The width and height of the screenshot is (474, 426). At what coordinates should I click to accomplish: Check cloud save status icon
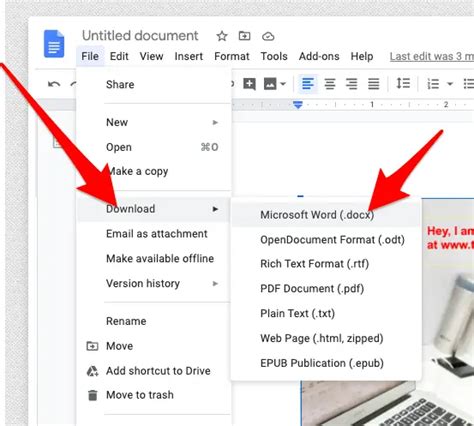268,36
